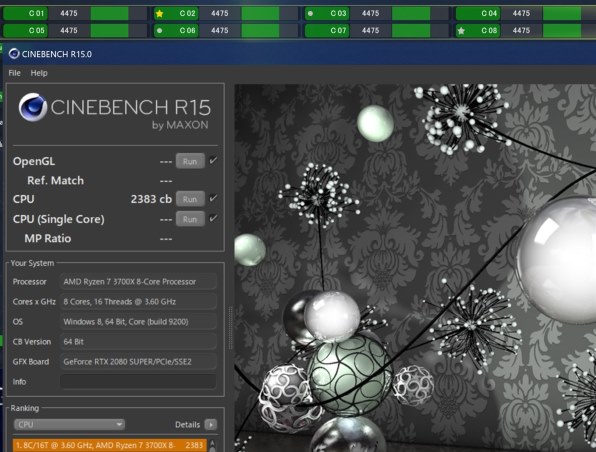Click the panel splitter handle beside system info
The image size is (596, 452).
coord(230,328)
